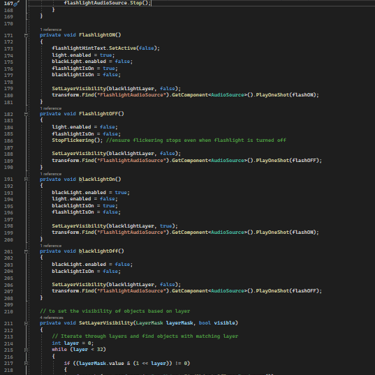Click the blacklightOn method name in its declaration
The width and height of the screenshot is (375, 375).
[97, 179]
